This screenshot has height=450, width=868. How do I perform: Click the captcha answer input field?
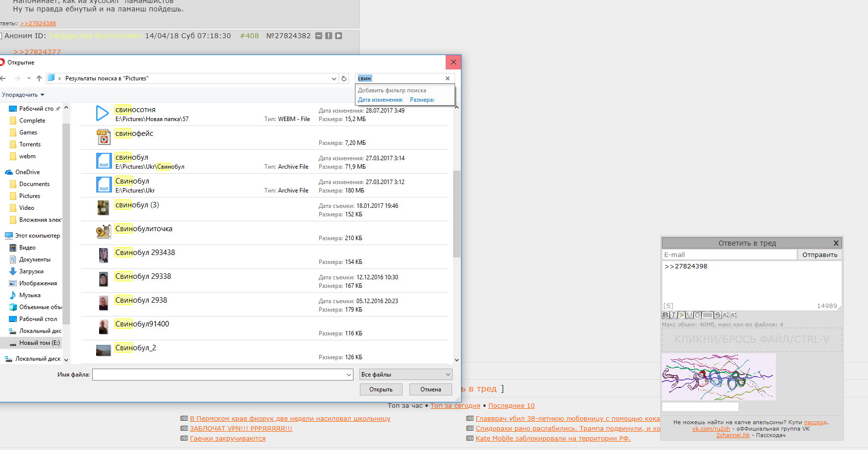(700, 407)
